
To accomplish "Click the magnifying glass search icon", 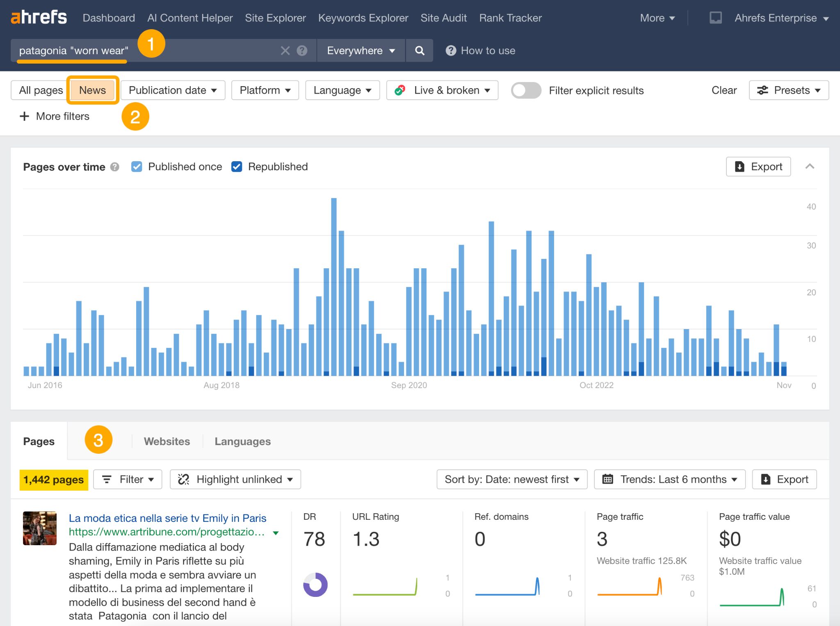I will click(x=420, y=50).
